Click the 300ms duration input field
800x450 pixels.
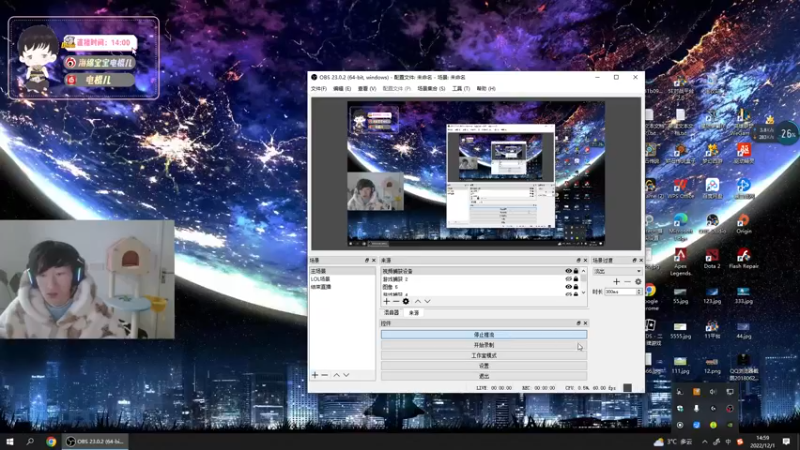tap(620, 292)
